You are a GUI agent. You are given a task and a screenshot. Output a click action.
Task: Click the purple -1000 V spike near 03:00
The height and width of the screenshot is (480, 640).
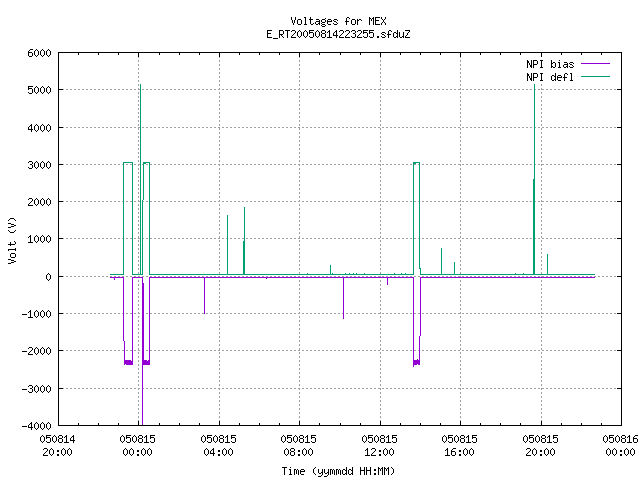(204, 296)
